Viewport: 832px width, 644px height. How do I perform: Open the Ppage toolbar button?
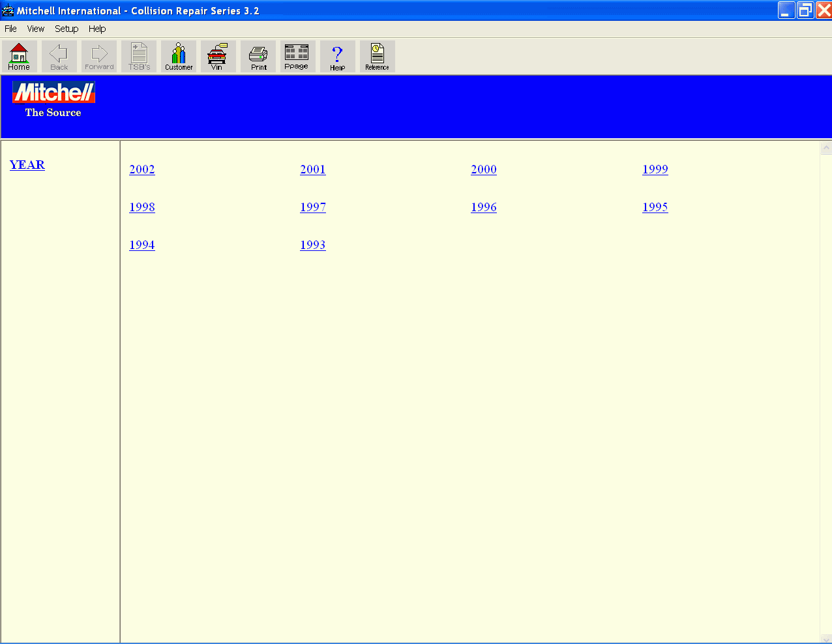click(297, 57)
